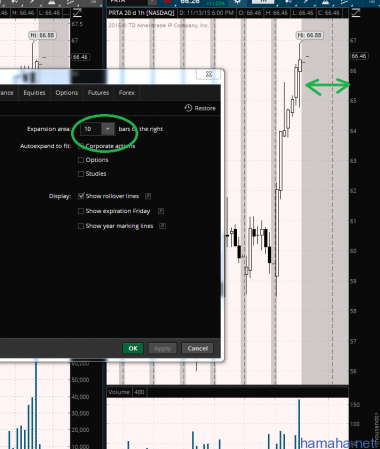The image size is (380, 449).
Task: Click price axis auto-scale icon on left chart
Action: pos(77,13)
